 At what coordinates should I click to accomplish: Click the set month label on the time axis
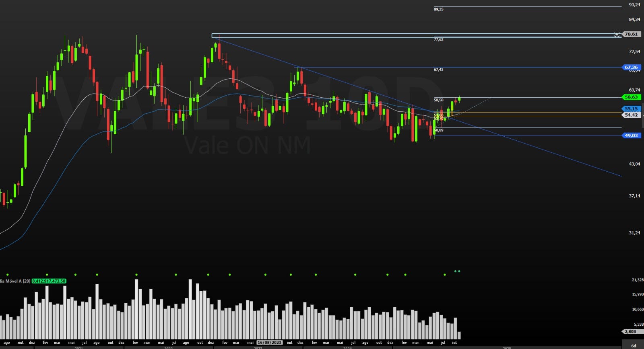[x=454, y=343]
